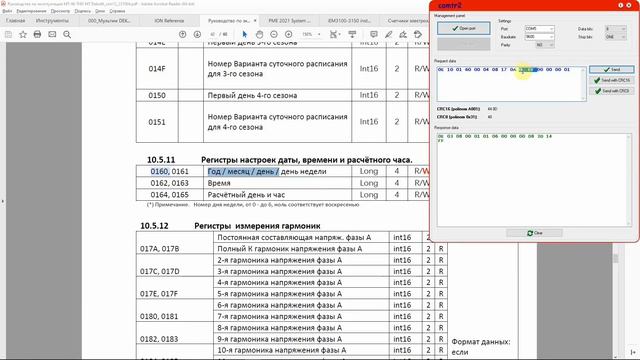This screenshot has height=360, width=640.
Task: Click the comtr2 round info button in title bar
Action: (620, 5)
